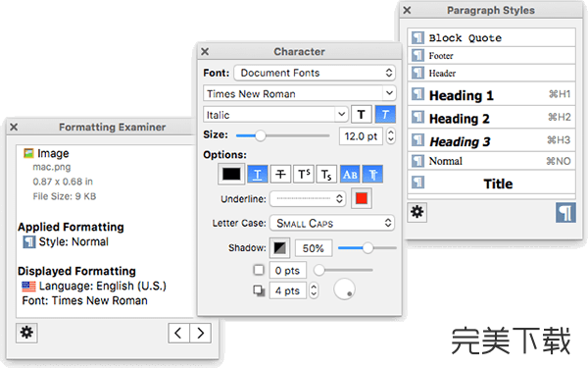The image size is (588, 368).
Task: Apply the Heading 1 paragraph style
Action: tap(491, 94)
